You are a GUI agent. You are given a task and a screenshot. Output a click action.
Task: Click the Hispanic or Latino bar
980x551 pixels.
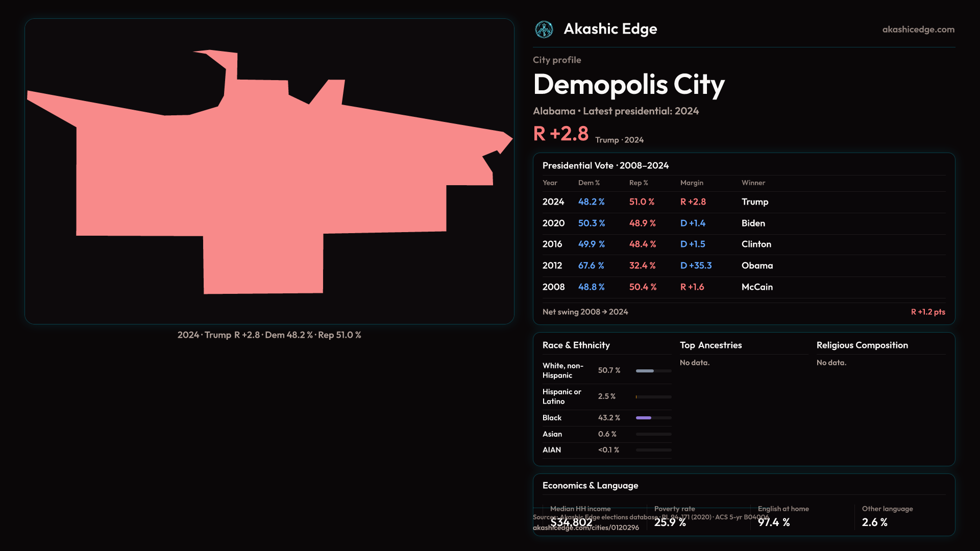point(653,397)
